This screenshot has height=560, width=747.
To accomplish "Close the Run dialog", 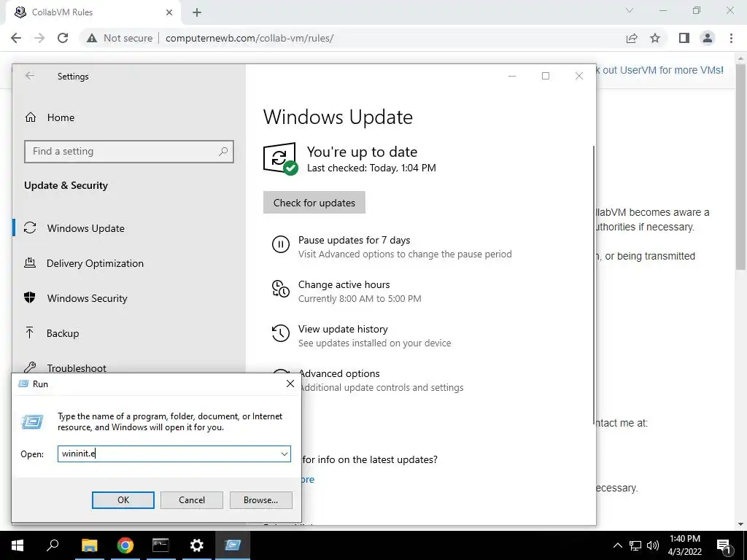I will click(290, 384).
